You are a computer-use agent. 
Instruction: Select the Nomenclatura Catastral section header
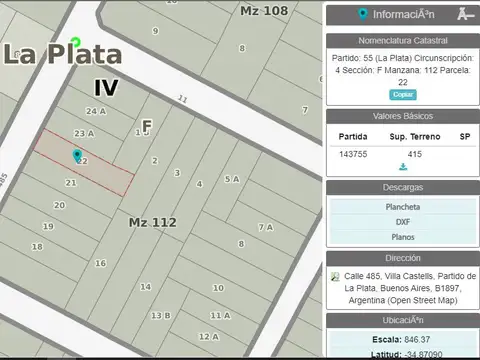pos(403,41)
